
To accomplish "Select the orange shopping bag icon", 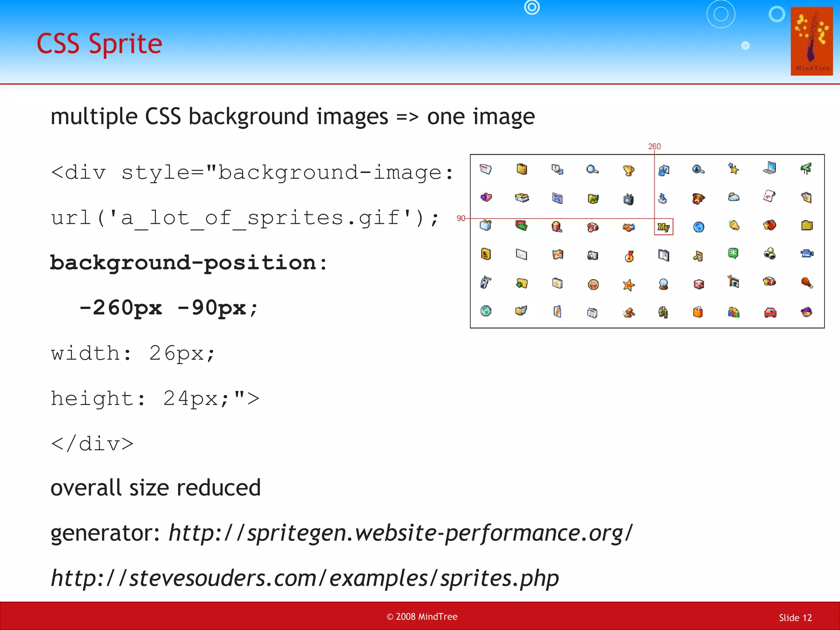I will [698, 312].
